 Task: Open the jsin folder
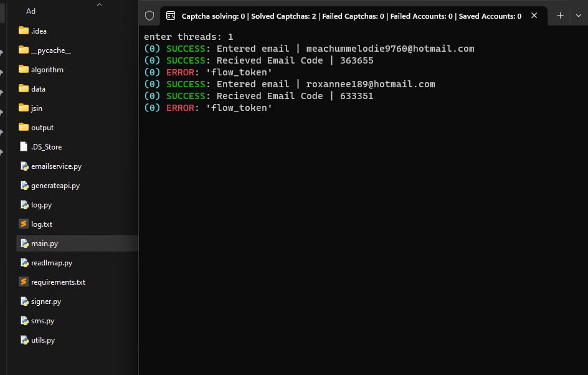click(31, 108)
